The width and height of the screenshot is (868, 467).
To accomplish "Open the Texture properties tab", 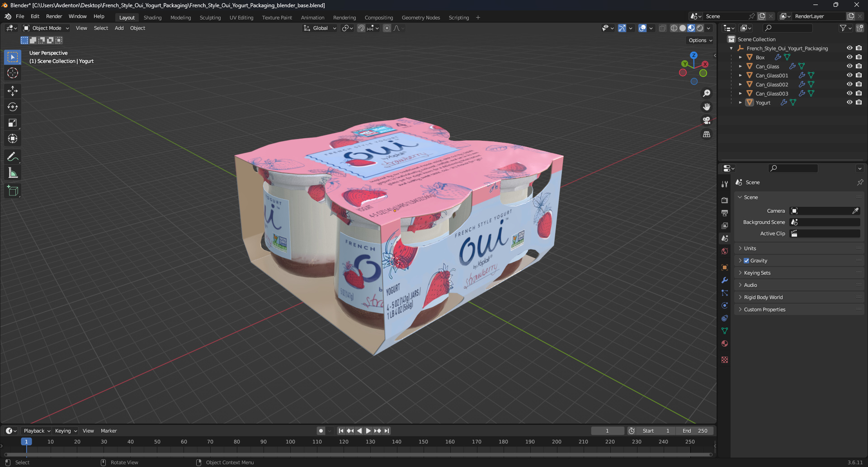I will pos(725,360).
